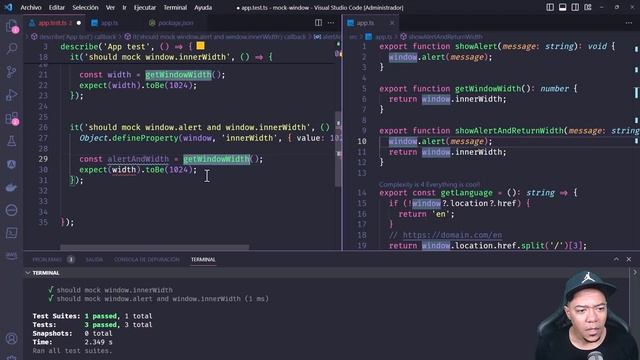Click getWindowWidth on line 29
This screenshot has width=640, height=360.
click(x=216, y=159)
